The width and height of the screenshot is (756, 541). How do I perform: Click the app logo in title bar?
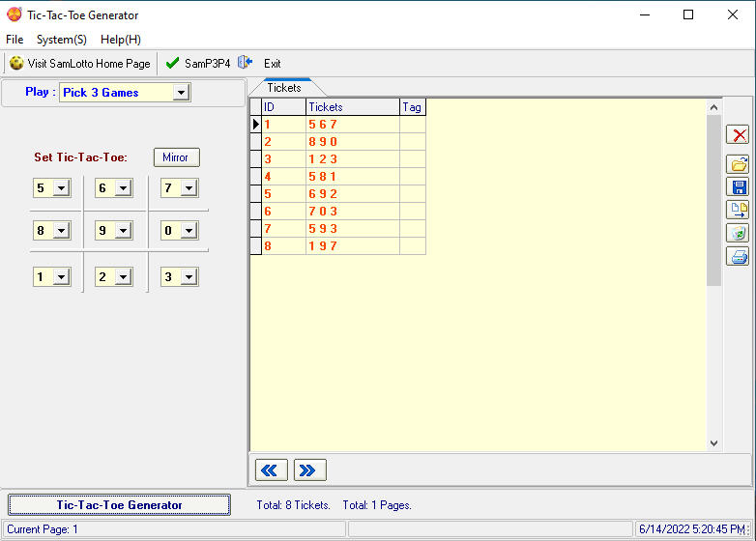click(14, 14)
